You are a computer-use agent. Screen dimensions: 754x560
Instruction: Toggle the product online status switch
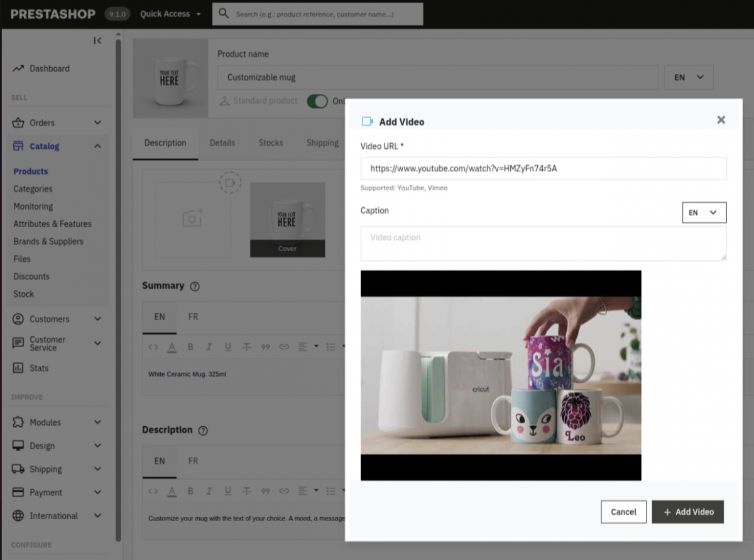click(x=317, y=101)
